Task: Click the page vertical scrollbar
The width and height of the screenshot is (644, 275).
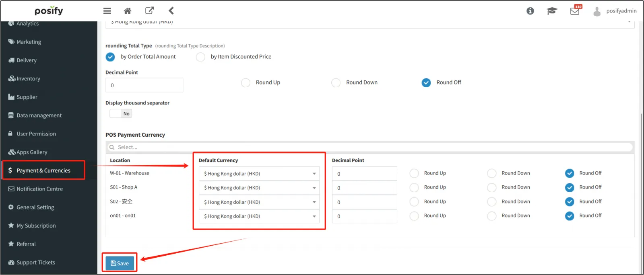Action: (642, 193)
